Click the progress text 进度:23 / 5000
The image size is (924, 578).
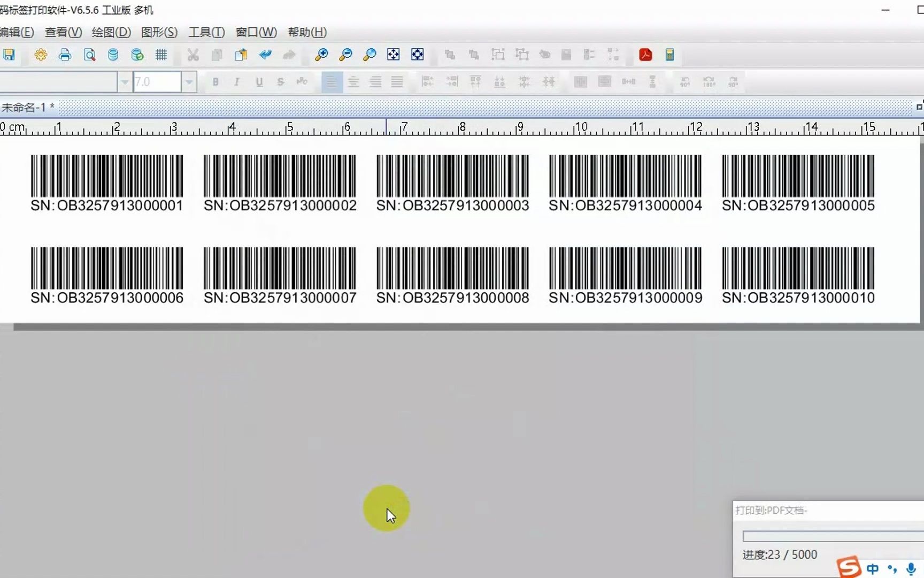780,554
